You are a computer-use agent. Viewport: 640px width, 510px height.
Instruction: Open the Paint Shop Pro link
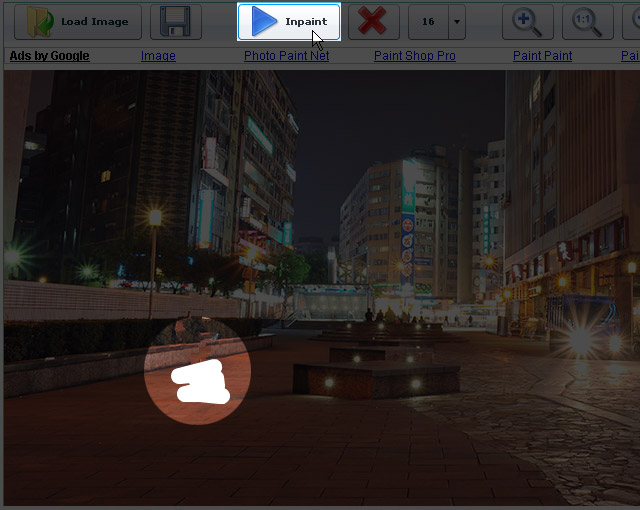(415, 56)
